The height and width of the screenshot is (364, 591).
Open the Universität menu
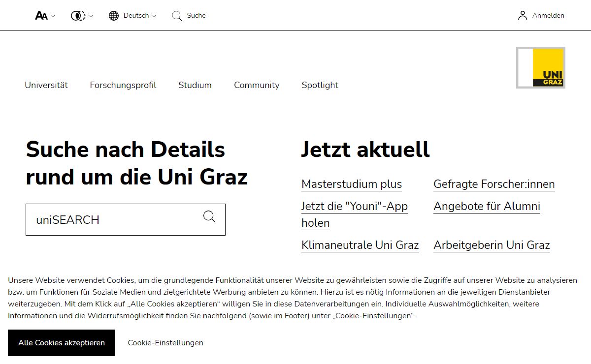pos(46,85)
